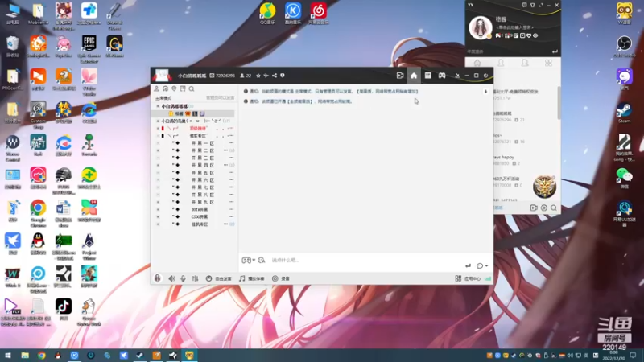Click the chat message input field
The width and height of the screenshot is (644, 362).
pyautogui.click(x=365, y=260)
